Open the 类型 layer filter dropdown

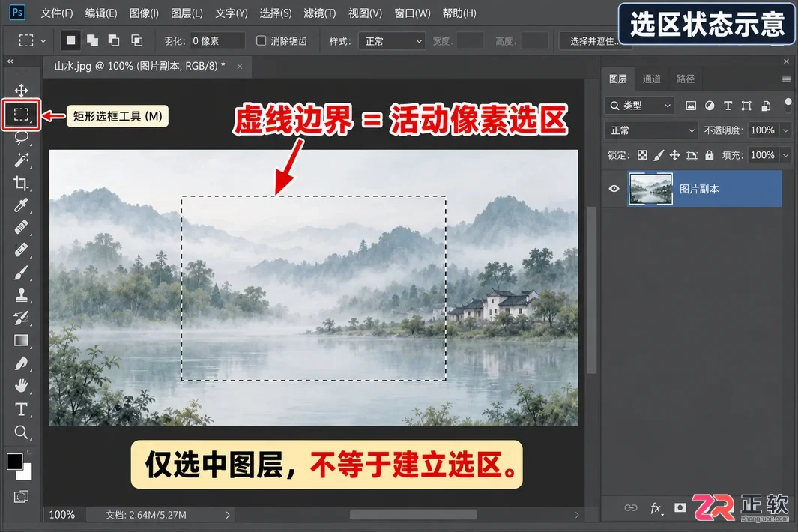(x=639, y=106)
